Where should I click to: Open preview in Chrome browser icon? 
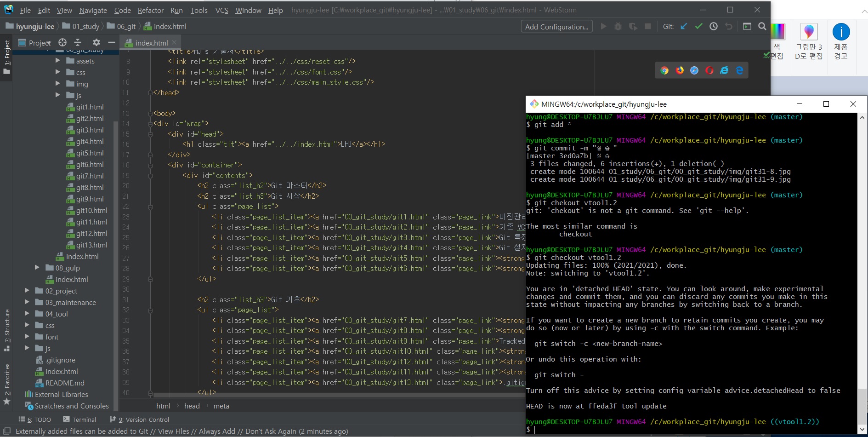tap(664, 70)
